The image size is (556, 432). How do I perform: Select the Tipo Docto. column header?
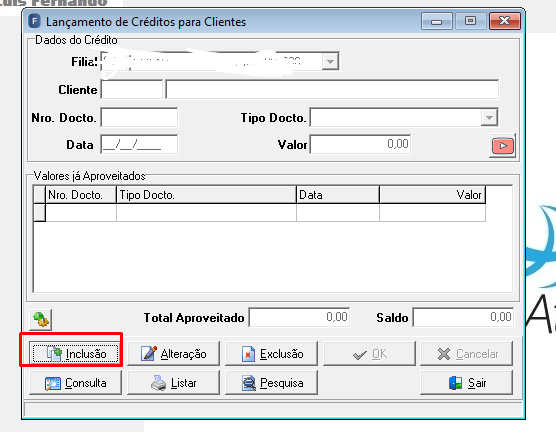[x=206, y=195]
